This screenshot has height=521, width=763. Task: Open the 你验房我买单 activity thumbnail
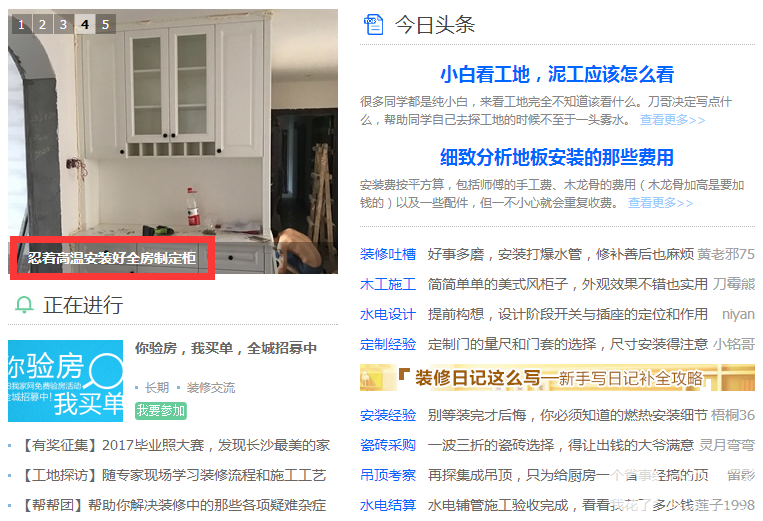[65, 381]
